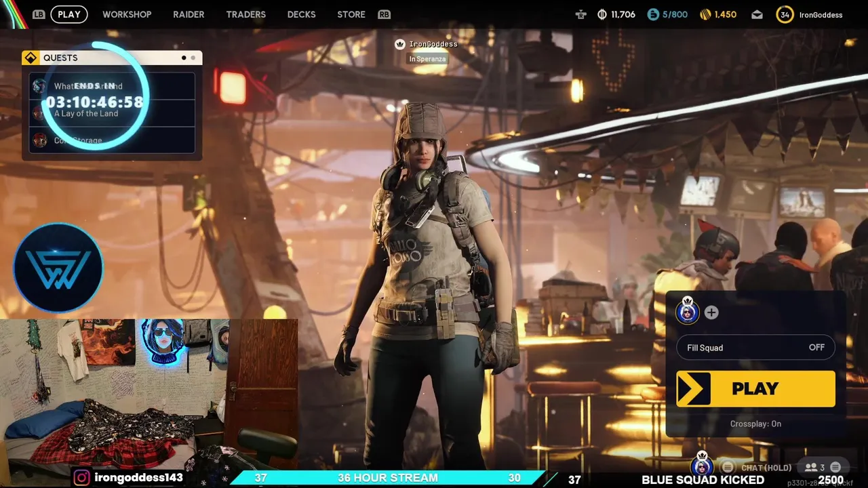Click the crown icon above the character
The image size is (868, 488).
coord(400,44)
